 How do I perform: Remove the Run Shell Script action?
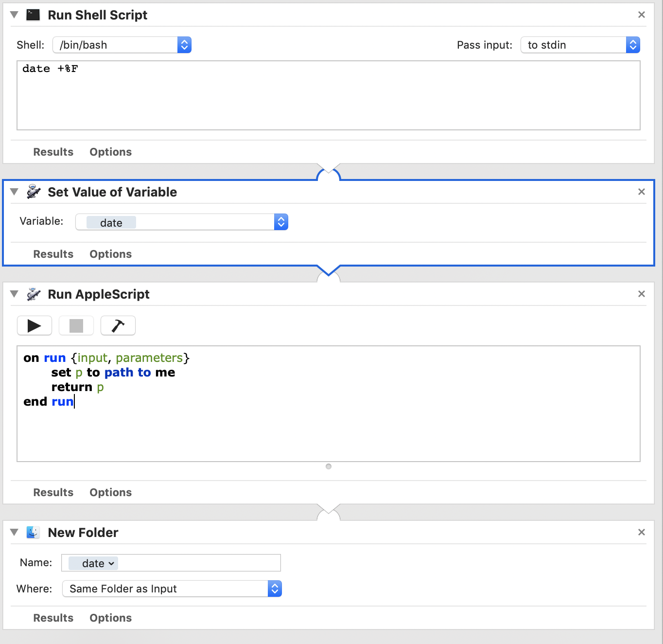(641, 15)
